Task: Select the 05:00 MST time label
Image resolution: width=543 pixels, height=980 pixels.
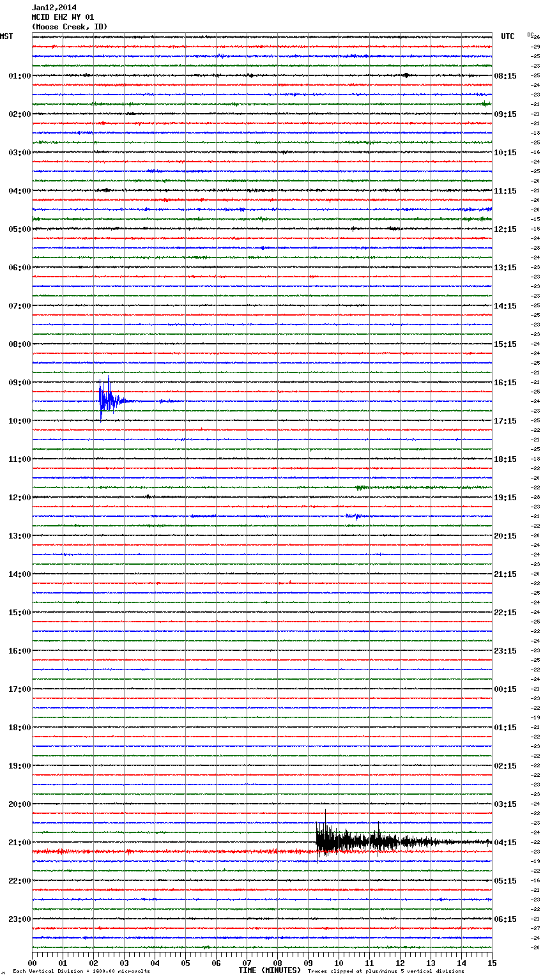Action: click(x=19, y=229)
